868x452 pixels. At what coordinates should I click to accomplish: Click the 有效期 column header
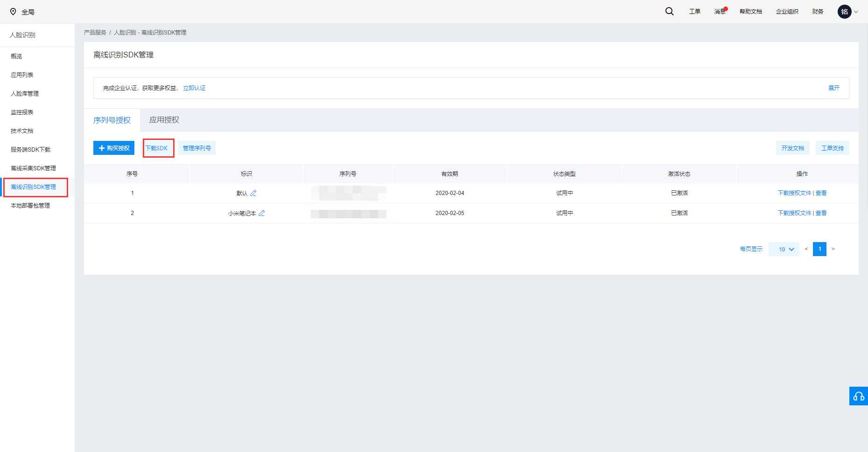(x=450, y=174)
